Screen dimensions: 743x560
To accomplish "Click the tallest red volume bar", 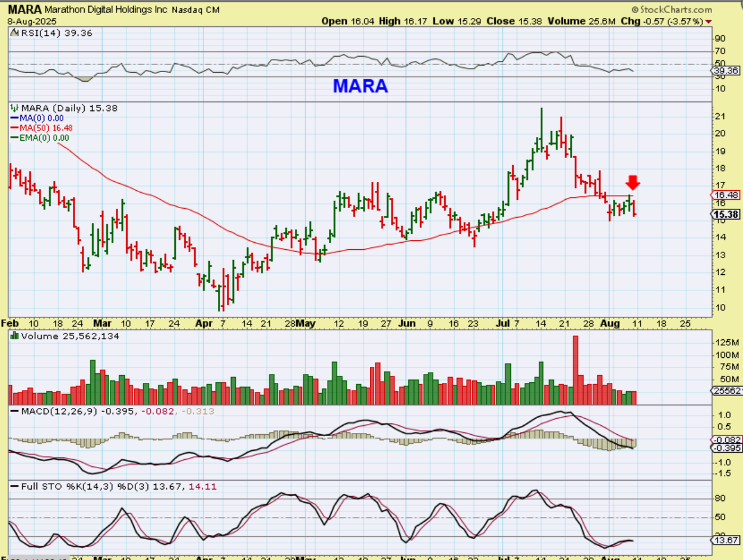I will click(576, 370).
